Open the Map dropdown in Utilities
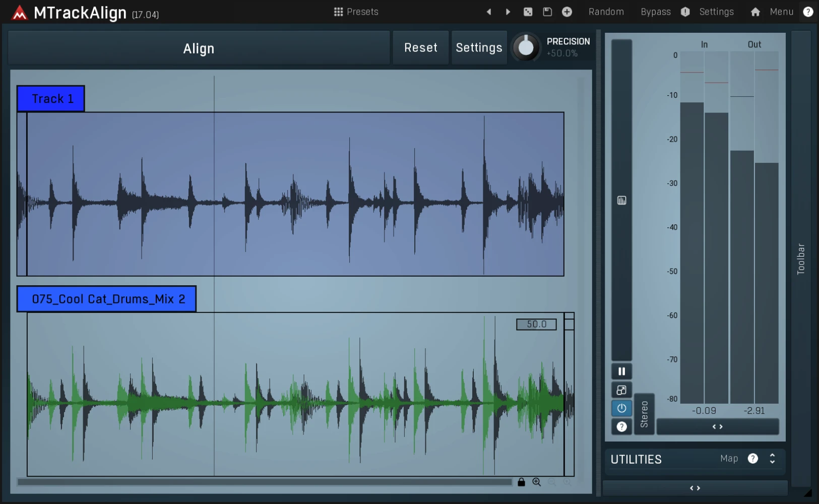Screen dimensions: 819x504 (x=730, y=459)
